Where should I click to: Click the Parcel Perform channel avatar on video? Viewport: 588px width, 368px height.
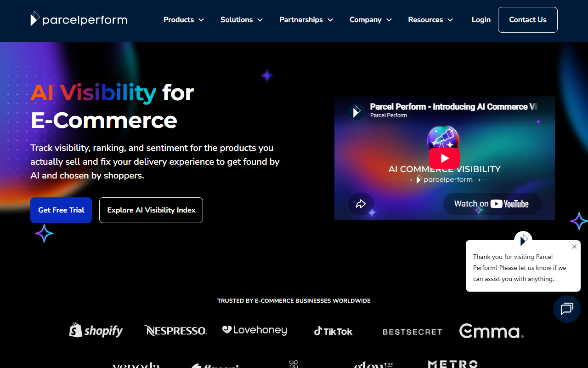tap(356, 111)
